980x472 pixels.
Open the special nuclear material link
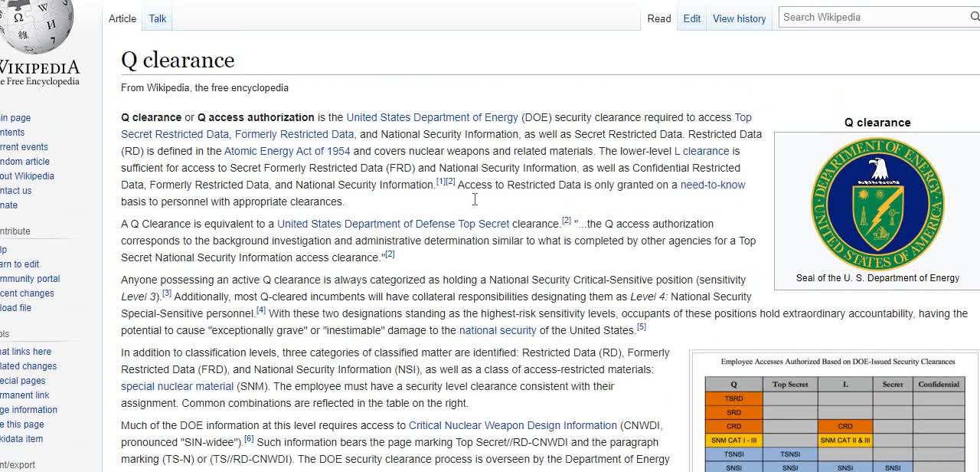point(177,386)
